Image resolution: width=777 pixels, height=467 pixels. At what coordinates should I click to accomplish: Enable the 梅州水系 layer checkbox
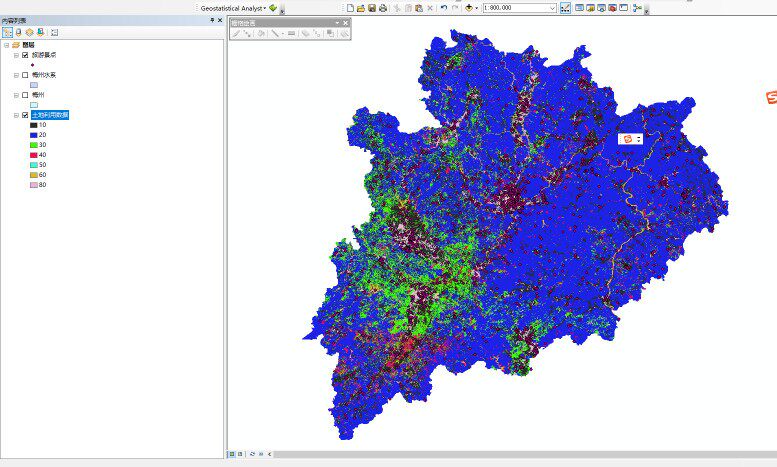25,75
